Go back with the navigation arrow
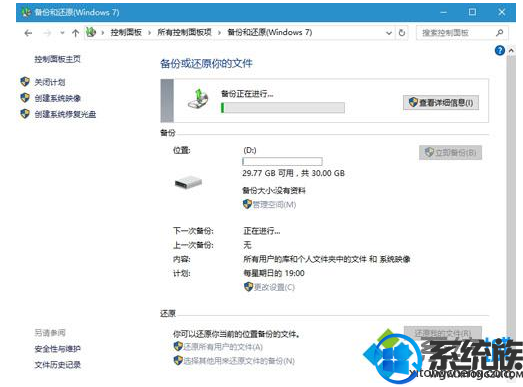Image resolution: width=523 pixels, height=387 pixels. 28,33
